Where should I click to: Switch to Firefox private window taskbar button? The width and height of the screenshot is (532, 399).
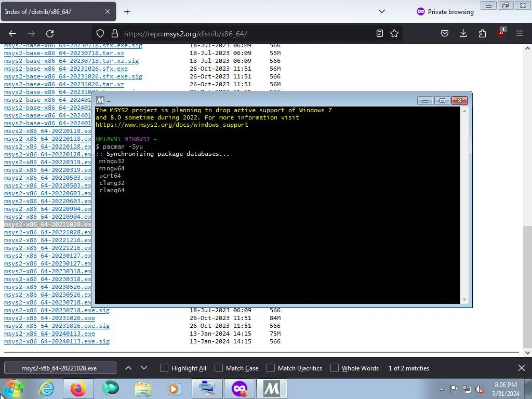coord(239,389)
